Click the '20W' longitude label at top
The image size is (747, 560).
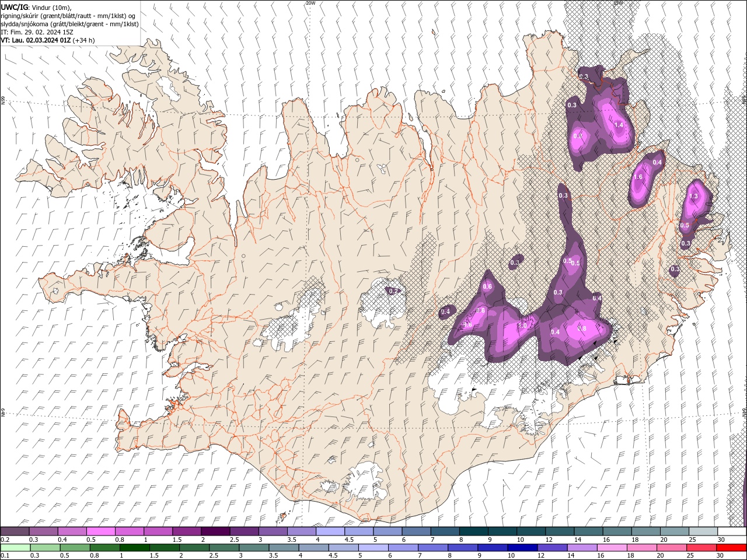[x=310, y=3]
